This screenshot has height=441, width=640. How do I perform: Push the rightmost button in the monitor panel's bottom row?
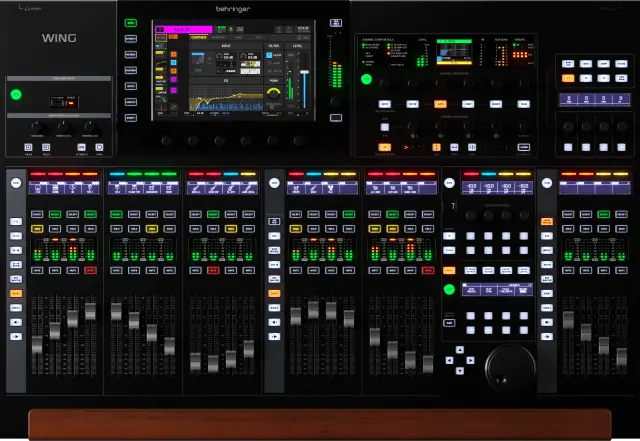[x=99, y=147]
